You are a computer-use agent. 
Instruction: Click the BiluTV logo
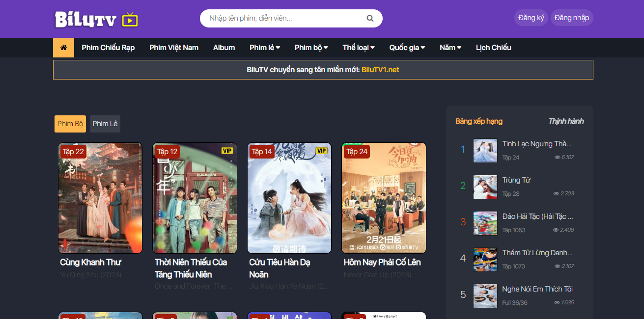96,19
